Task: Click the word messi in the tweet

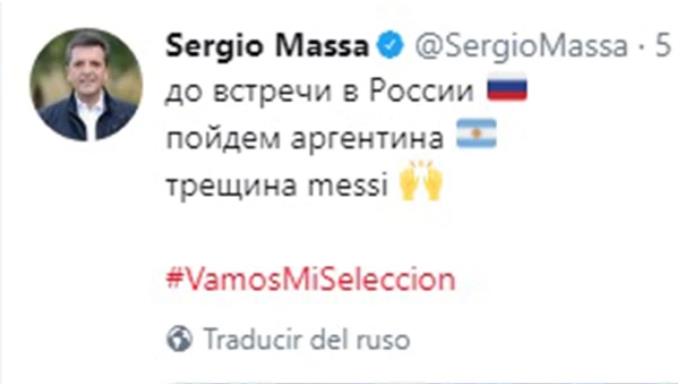Action: point(348,184)
